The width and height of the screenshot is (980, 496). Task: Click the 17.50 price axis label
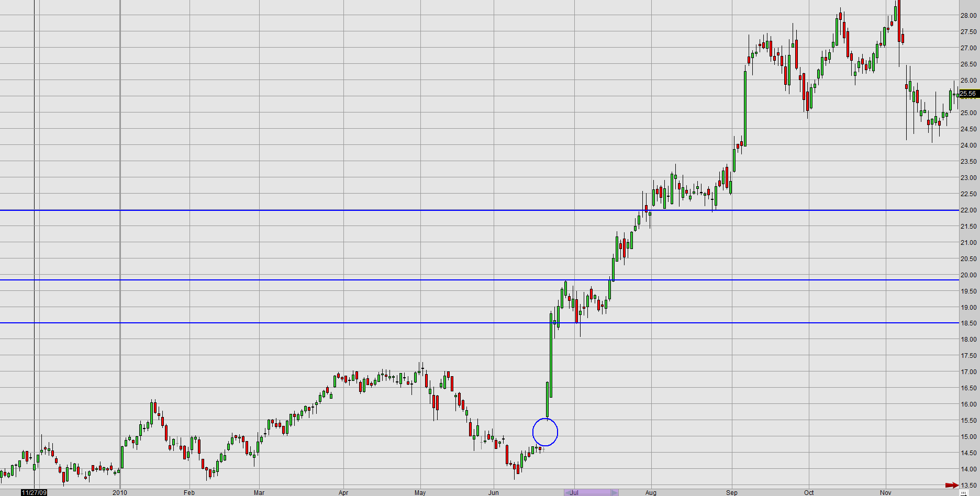[968, 356]
